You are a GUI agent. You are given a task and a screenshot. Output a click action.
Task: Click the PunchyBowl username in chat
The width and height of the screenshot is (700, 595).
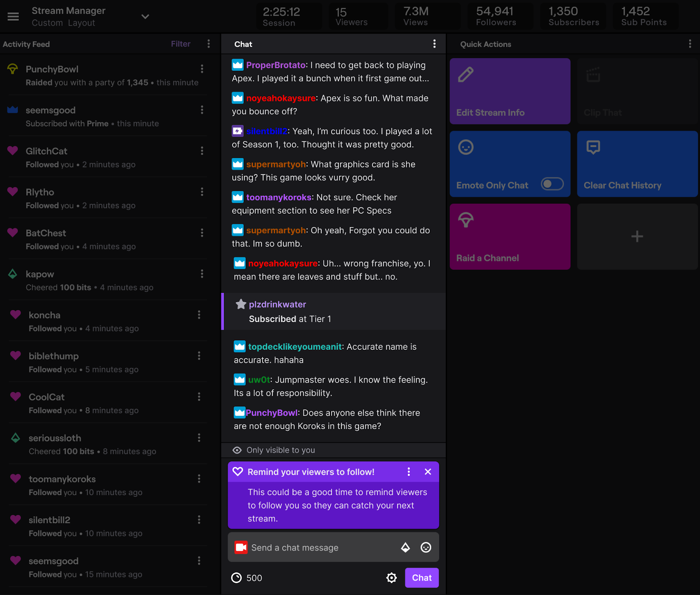[x=272, y=413]
